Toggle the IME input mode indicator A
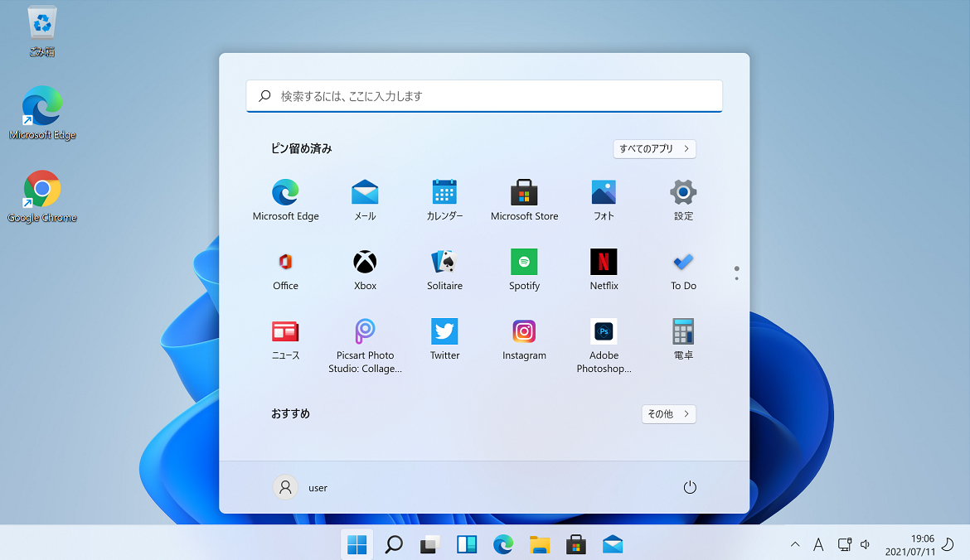 coord(817,544)
